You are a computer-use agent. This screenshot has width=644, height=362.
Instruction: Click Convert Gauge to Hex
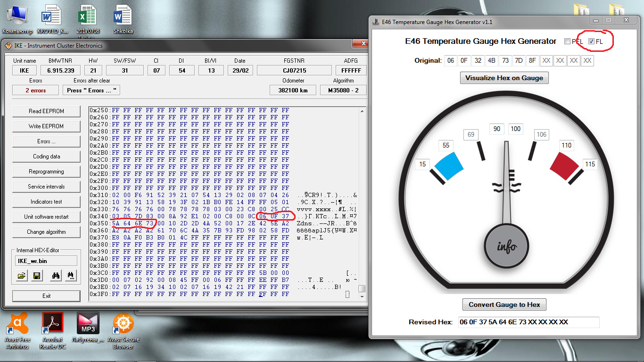point(504,304)
